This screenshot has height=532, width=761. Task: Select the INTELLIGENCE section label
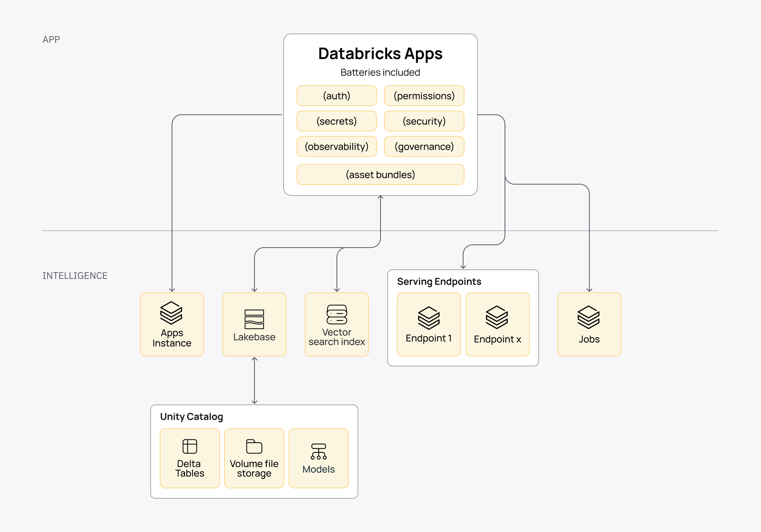pos(75,275)
